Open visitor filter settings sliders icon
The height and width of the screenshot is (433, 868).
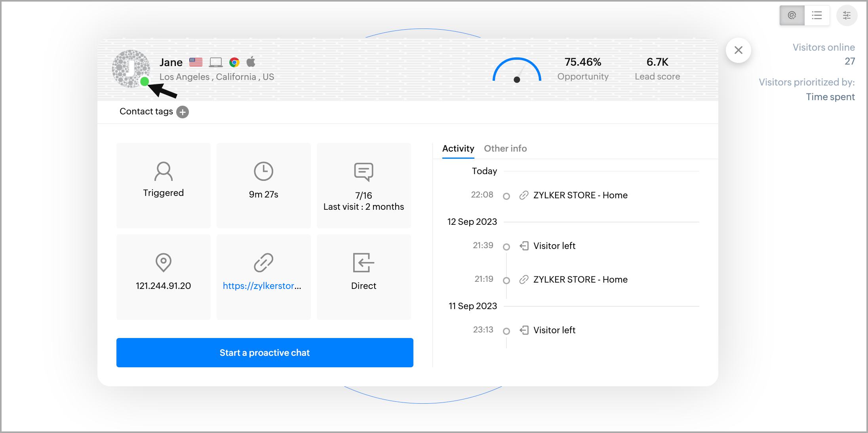847,15
